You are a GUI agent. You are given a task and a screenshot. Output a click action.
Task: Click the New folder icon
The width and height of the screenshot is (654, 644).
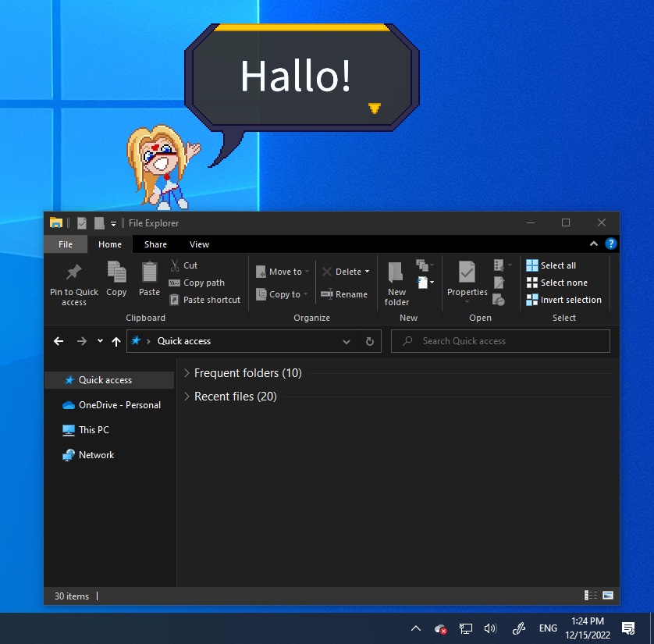(x=396, y=272)
